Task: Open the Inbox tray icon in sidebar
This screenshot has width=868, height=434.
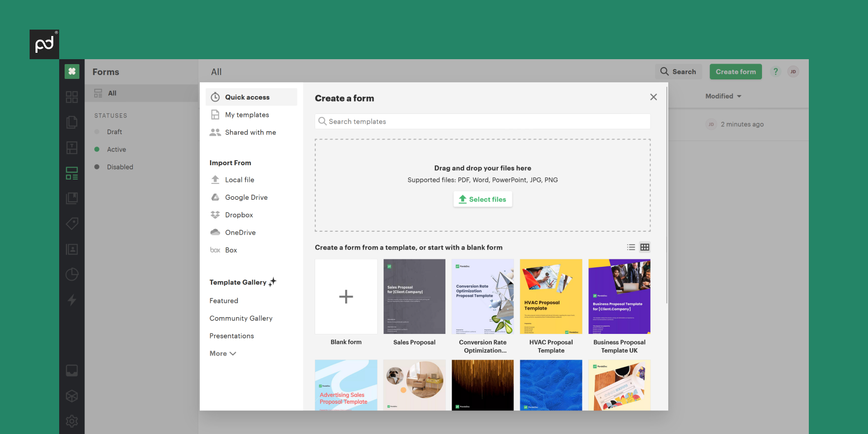Action: coord(72,370)
